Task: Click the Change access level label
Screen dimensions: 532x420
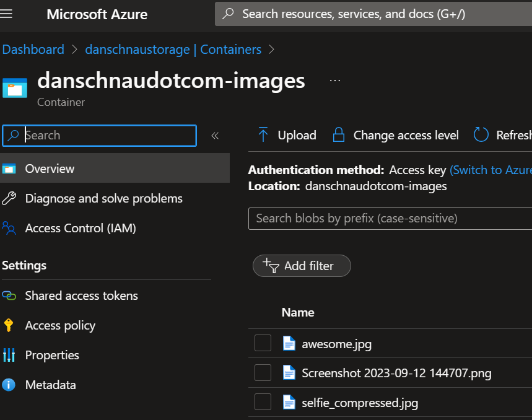Action: coord(406,135)
